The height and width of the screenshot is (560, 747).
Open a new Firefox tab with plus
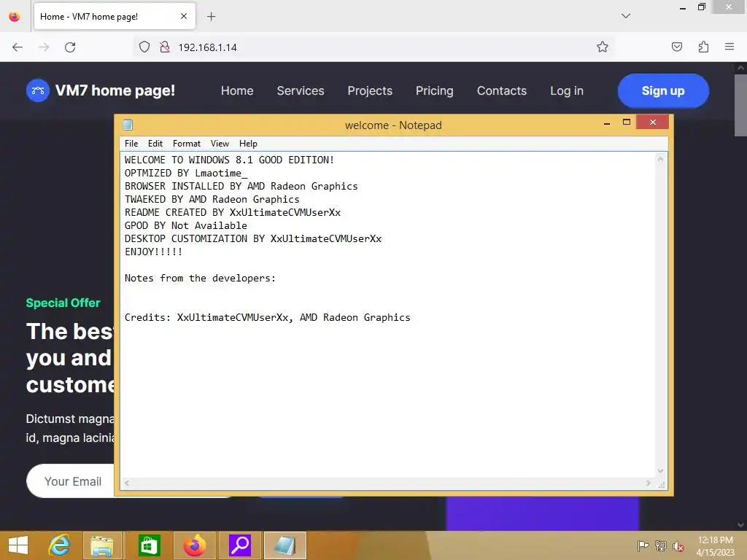212,17
